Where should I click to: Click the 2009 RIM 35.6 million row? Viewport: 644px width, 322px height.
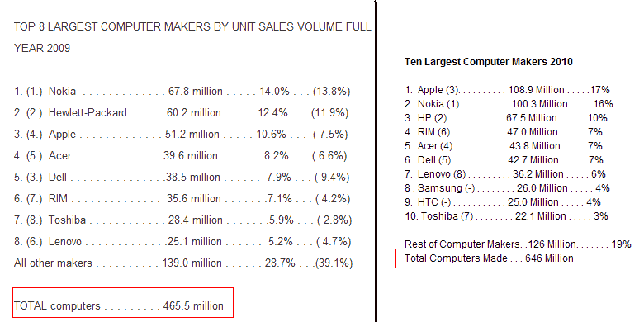pyautogui.click(x=182, y=198)
